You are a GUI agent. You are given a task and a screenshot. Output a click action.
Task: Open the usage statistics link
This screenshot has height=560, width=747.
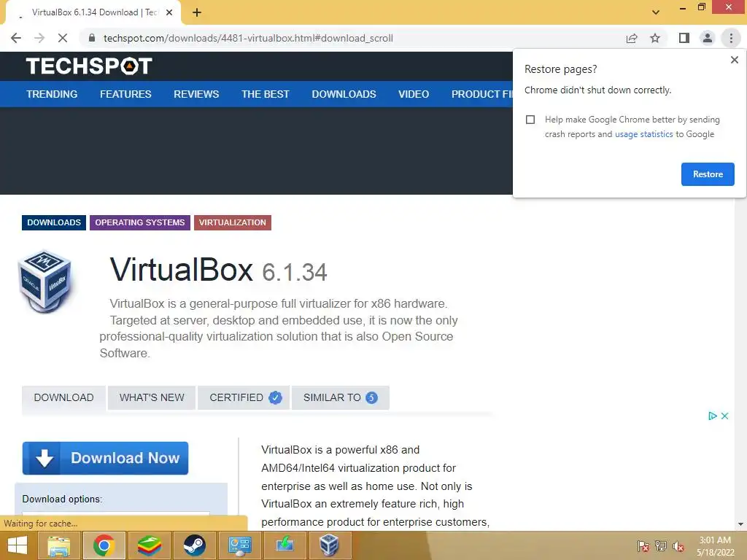point(643,134)
